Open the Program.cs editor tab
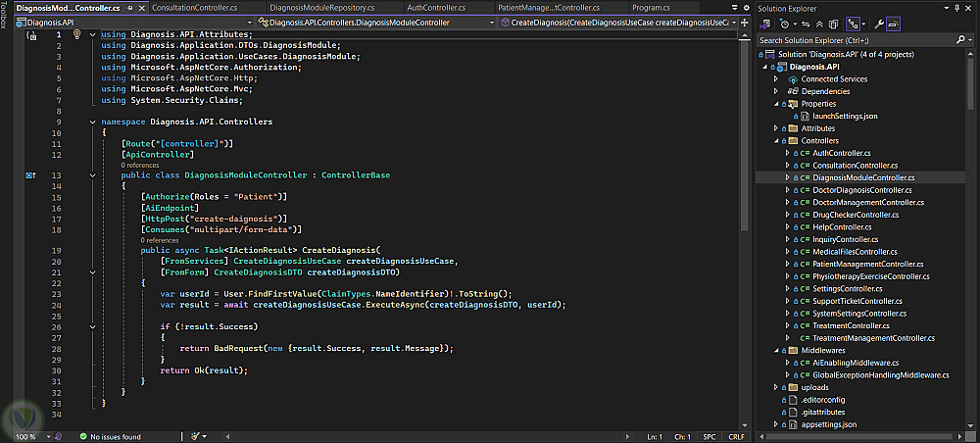 (651, 7)
